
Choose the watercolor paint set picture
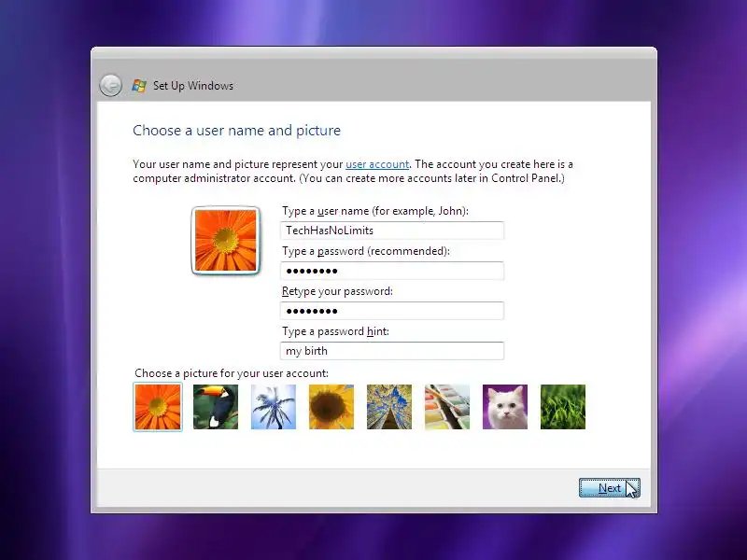447,407
